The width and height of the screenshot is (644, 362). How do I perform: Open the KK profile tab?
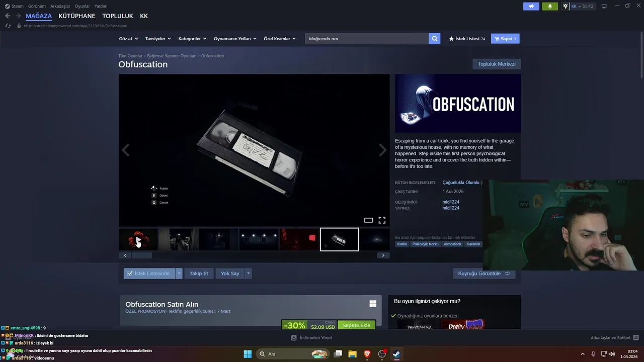click(144, 16)
